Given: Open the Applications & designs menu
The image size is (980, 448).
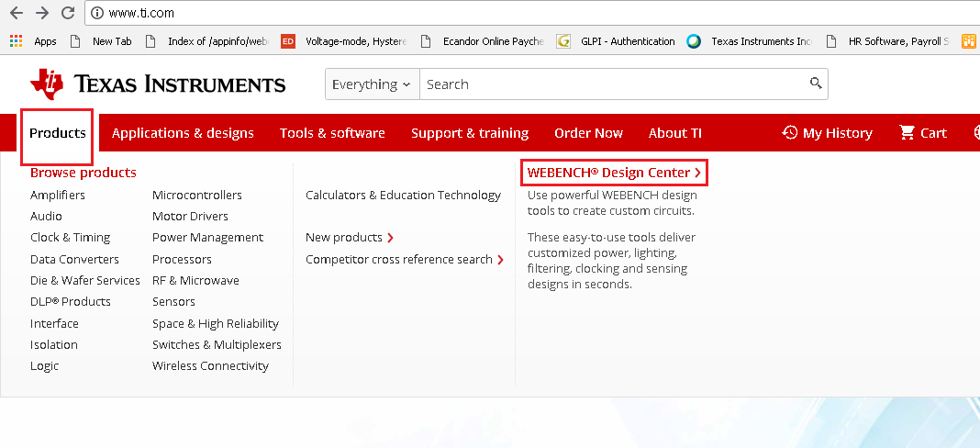Looking at the screenshot, I should (183, 132).
